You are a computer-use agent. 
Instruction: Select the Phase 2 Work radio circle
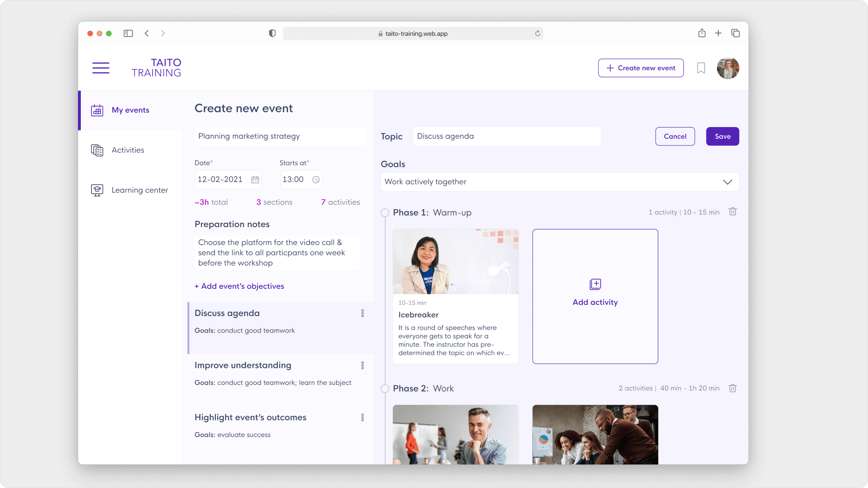(385, 388)
